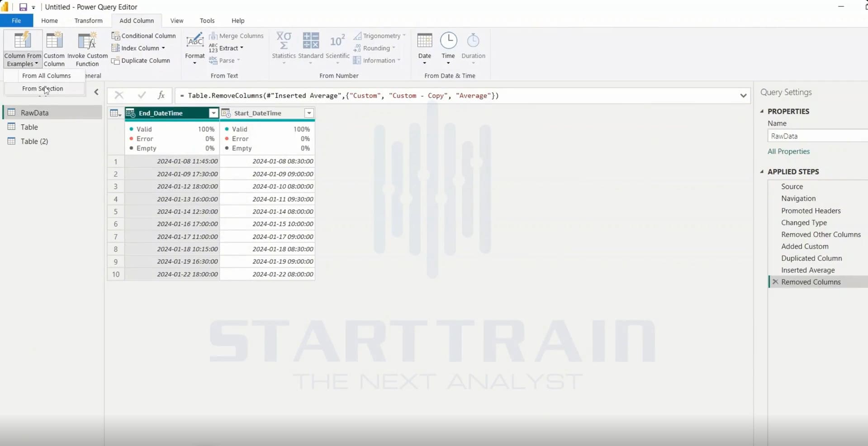Collapse the APPLIED STEPS section
The height and width of the screenshot is (446, 868).
click(762, 172)
